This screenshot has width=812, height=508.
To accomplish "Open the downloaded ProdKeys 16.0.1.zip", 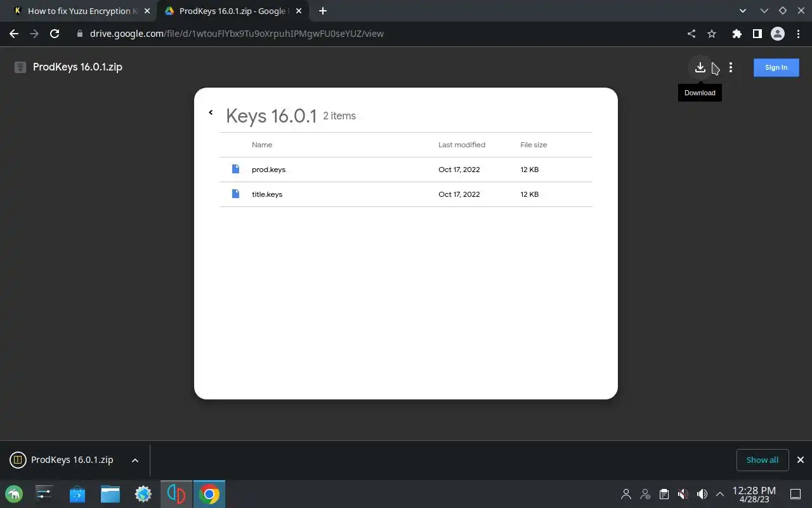I will (x=63, y=460).
